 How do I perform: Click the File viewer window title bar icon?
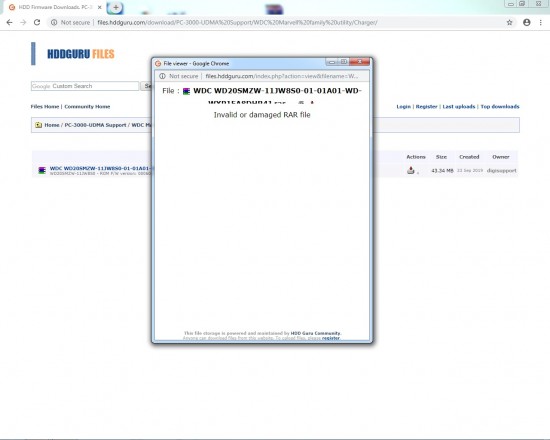158,64
